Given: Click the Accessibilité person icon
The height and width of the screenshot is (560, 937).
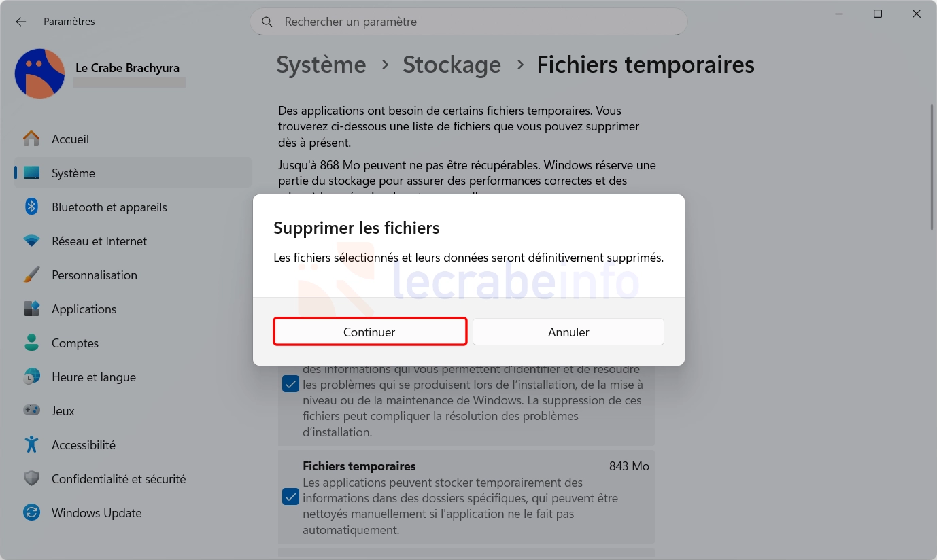Looking at the screenshot, I should [x=31, y=444].
